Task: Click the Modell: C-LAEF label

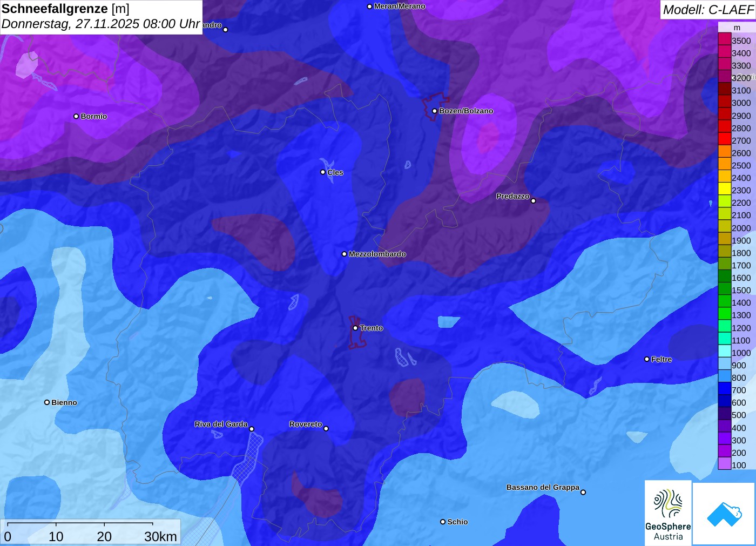Action: point(708,10)
